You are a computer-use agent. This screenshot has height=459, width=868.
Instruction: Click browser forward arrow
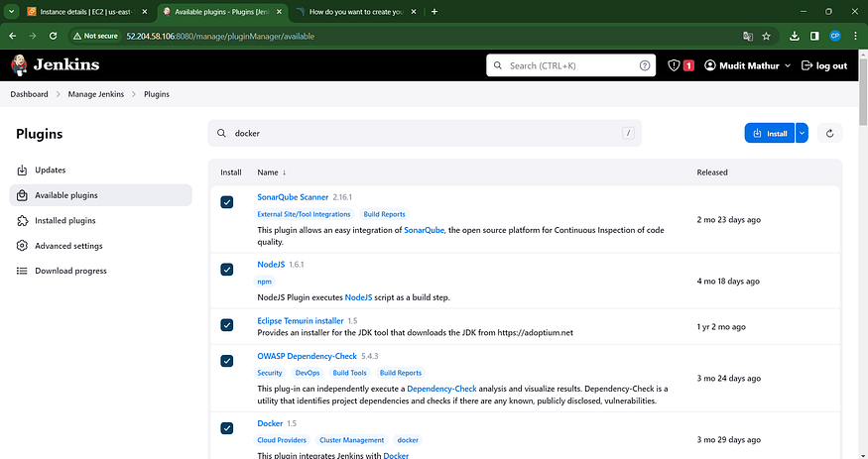tap(33, 36)
